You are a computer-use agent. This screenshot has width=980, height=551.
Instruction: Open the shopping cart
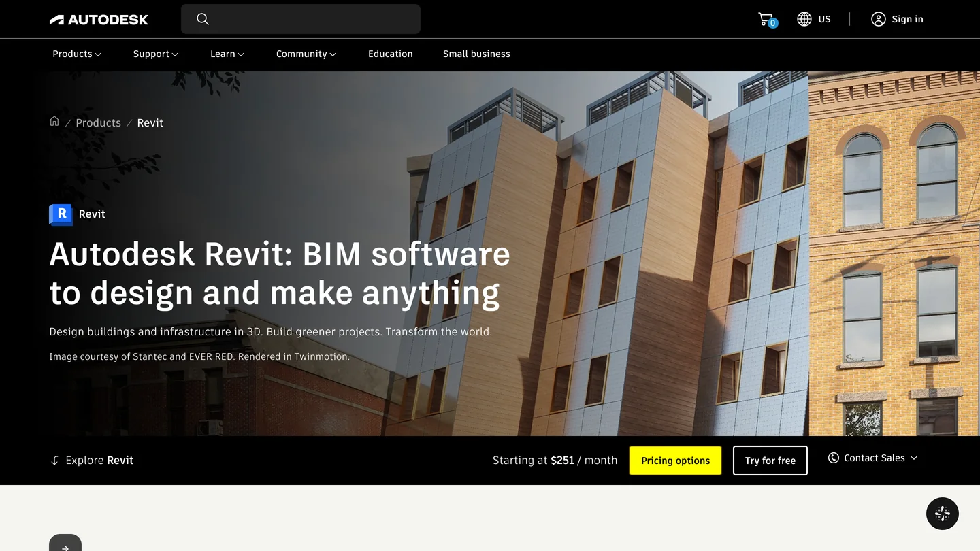click(767, 20)
